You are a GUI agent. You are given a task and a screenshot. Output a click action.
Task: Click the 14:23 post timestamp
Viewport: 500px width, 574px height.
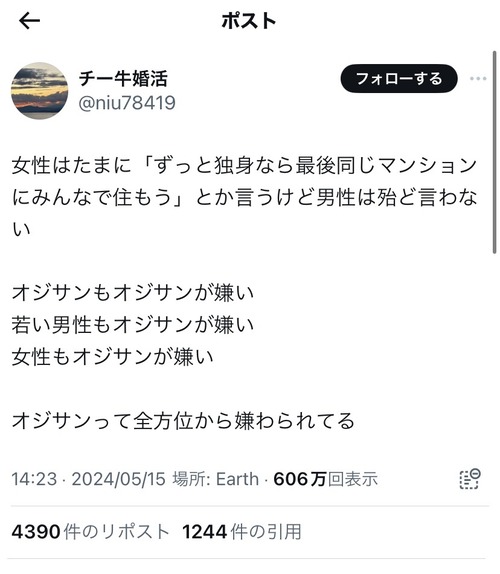[x=34, y=479]
